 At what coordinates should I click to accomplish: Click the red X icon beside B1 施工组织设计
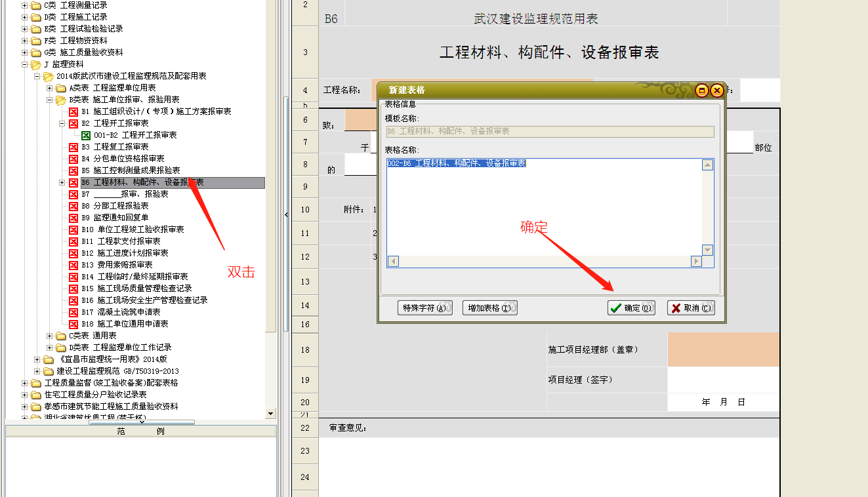(73, 111)
